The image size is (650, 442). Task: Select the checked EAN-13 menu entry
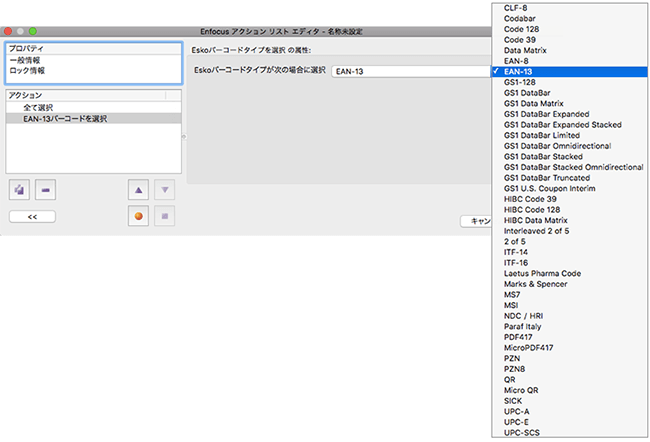point(570,72)
